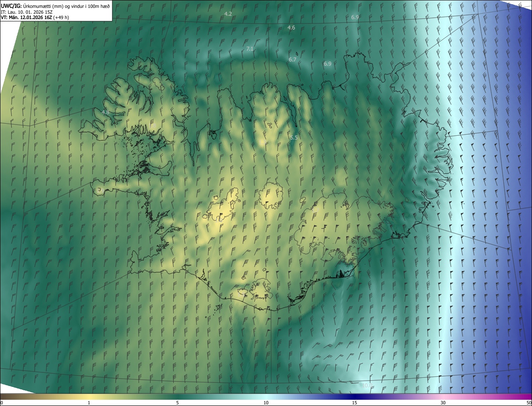Select the '15' tick label on the color scale
This screenshot has width=532, height=406.
tap(355, 403)
